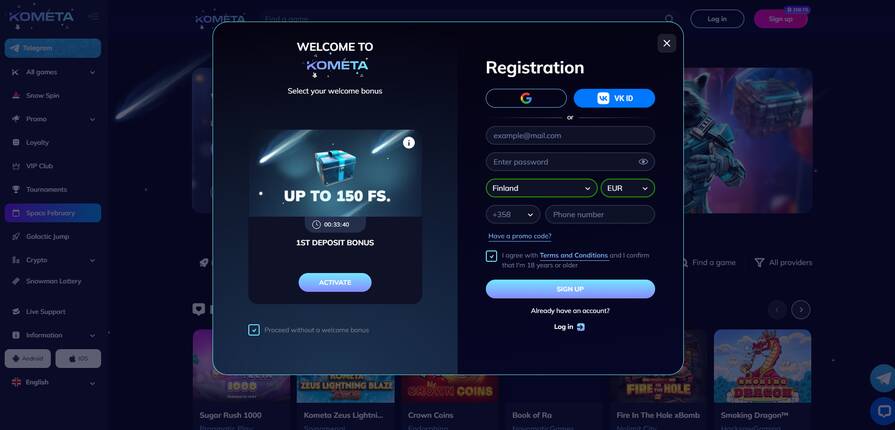Close the registration dialog
This screenshot has height=430, width=895.
[x=667, y=43]
